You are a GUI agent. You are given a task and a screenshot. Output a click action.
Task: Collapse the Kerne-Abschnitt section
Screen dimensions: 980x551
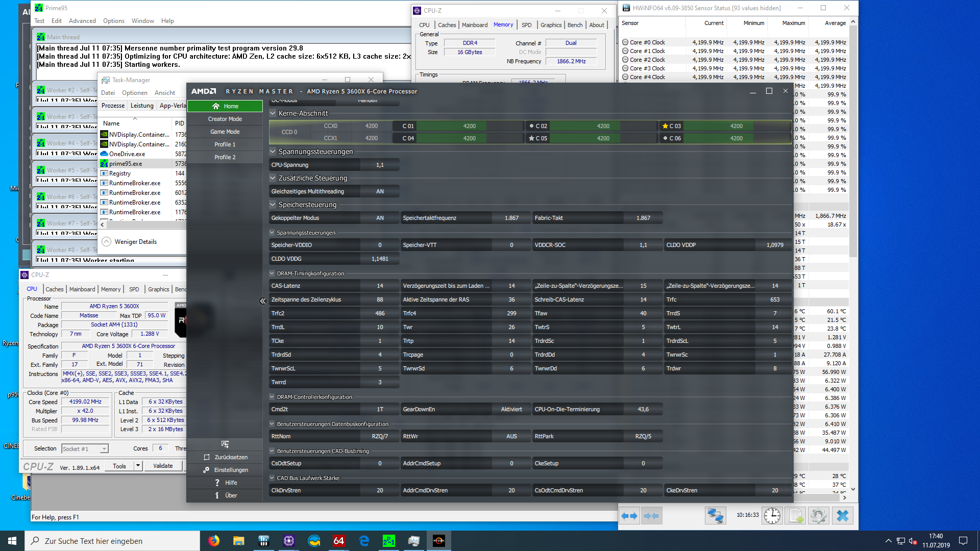click(x=273, y=113)
